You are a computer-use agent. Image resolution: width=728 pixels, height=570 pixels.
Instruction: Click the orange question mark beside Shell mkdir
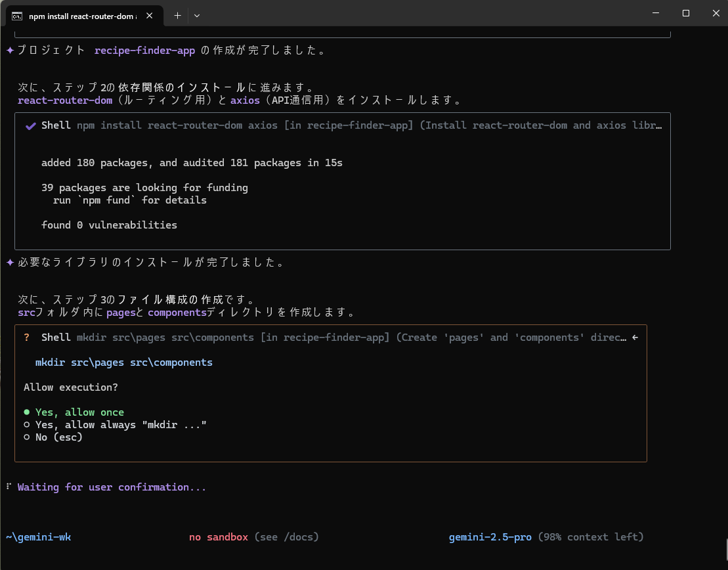pyautogui.click(x=27, y=338)
